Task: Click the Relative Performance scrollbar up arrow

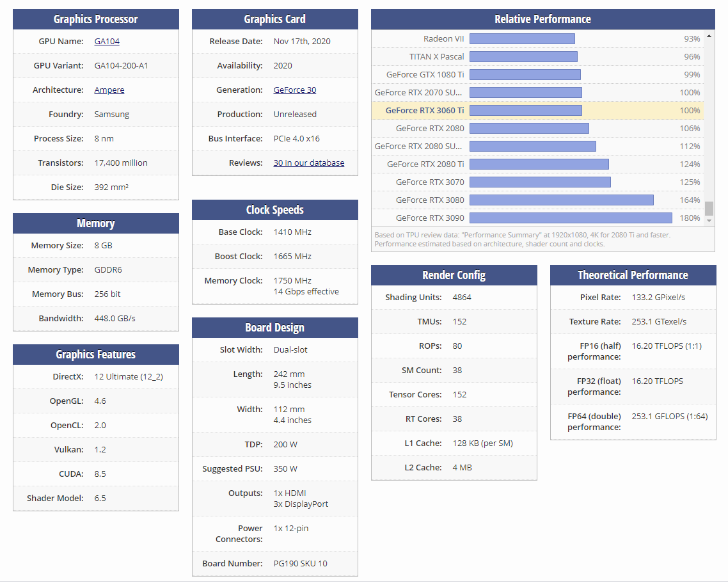Action: click(709, 36)
